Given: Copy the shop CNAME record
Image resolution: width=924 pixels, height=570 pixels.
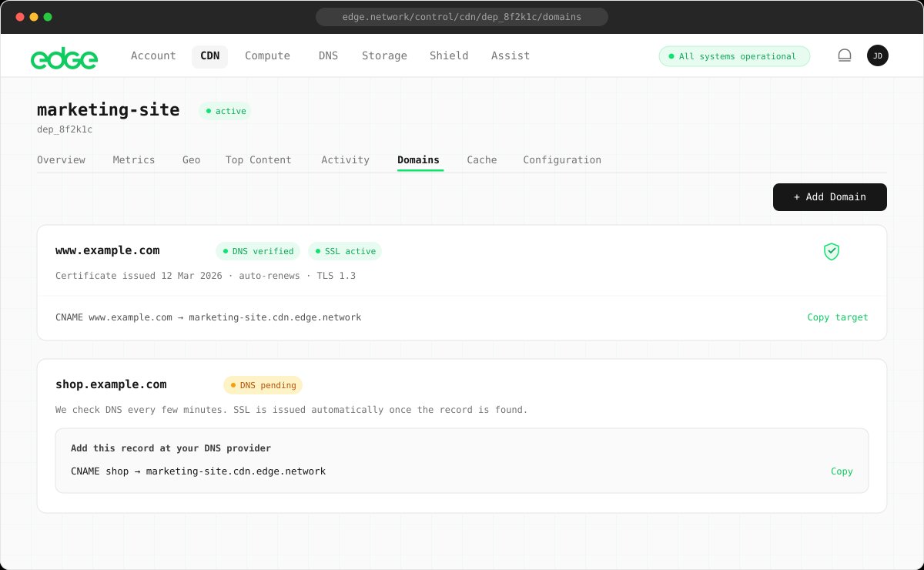Looking at the screenshot, I should (x=842, y=471).
